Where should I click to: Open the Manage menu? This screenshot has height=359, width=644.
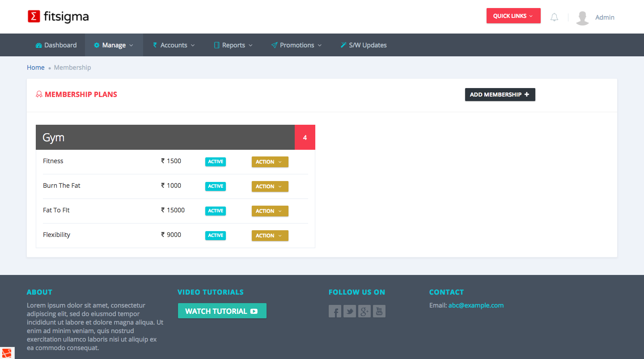(114, 45)
